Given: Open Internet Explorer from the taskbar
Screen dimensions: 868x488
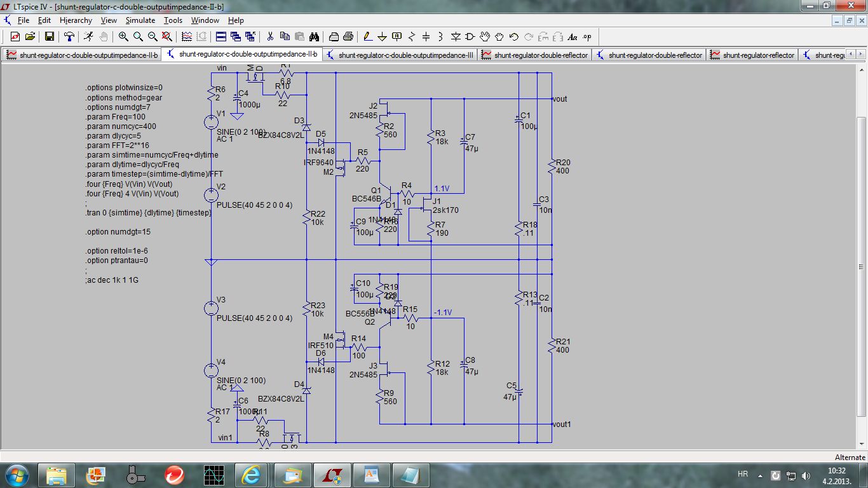Looking at the screenshot, I should point(251,475).
